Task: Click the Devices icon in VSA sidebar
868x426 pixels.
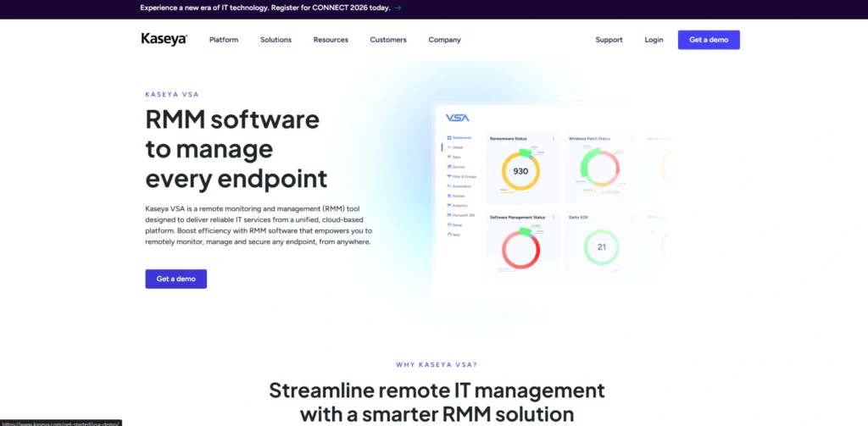Action: click(449, 167)
